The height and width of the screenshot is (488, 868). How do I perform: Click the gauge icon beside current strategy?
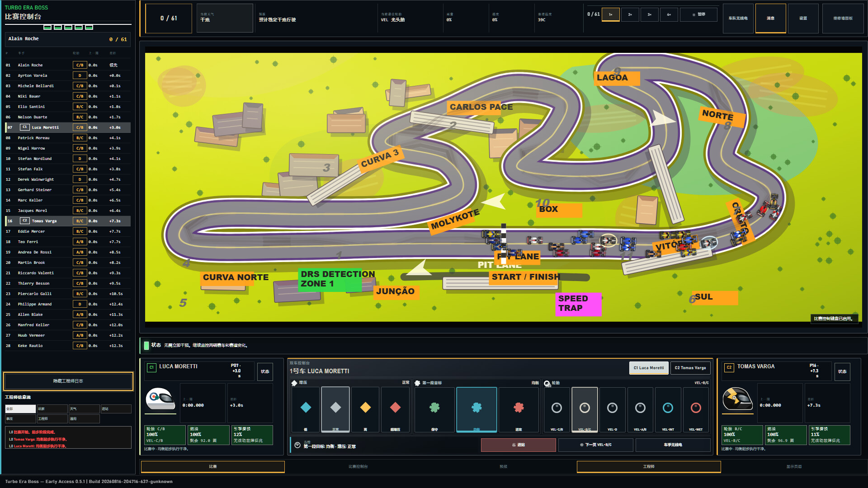[297, 445]
